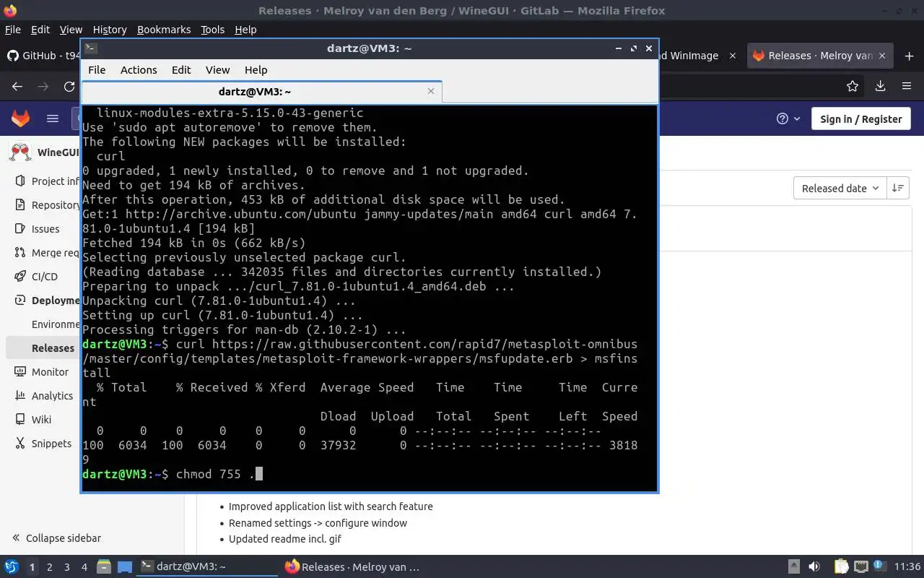Open the WineGUI project avatar

tap(20, 152)
